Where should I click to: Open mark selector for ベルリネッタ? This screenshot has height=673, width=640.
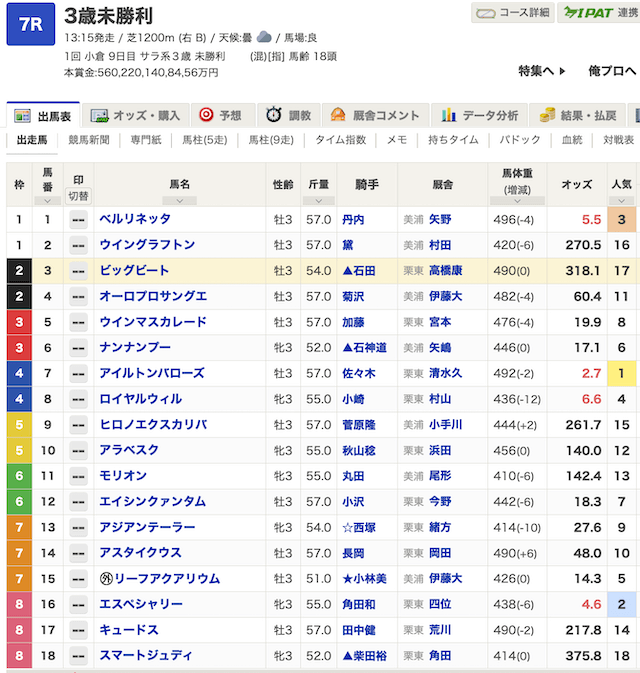pos(78,220)
